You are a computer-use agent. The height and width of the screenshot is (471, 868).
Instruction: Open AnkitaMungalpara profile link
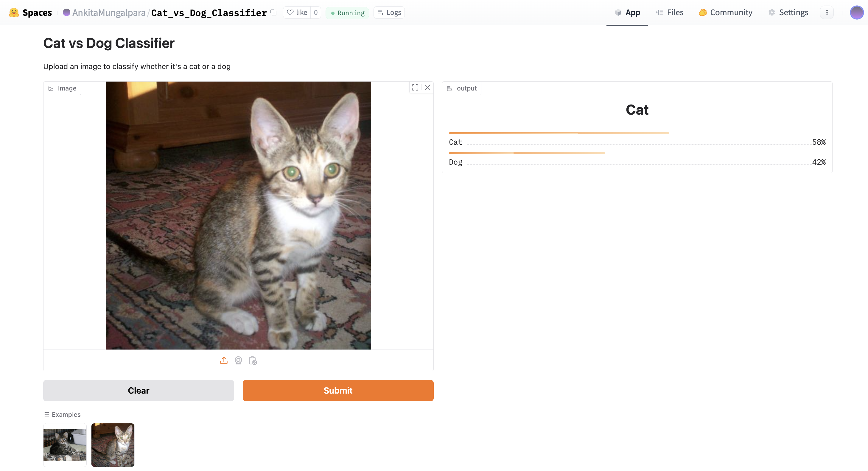108,13
